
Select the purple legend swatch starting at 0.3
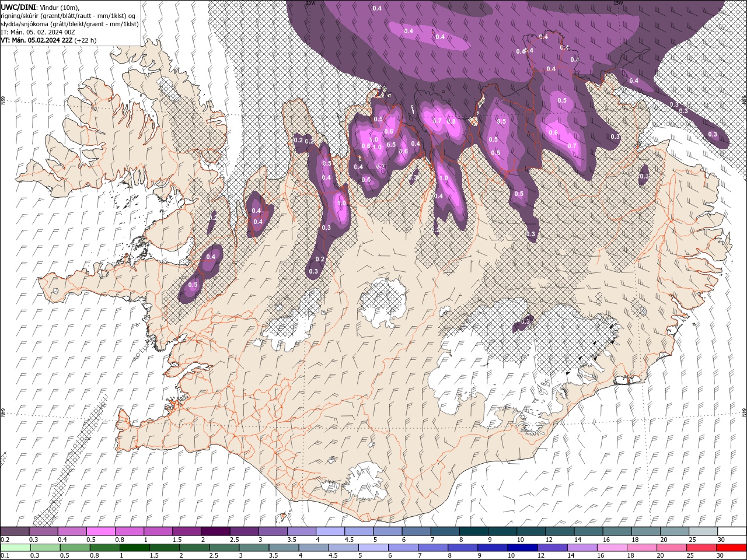(43, 531)
